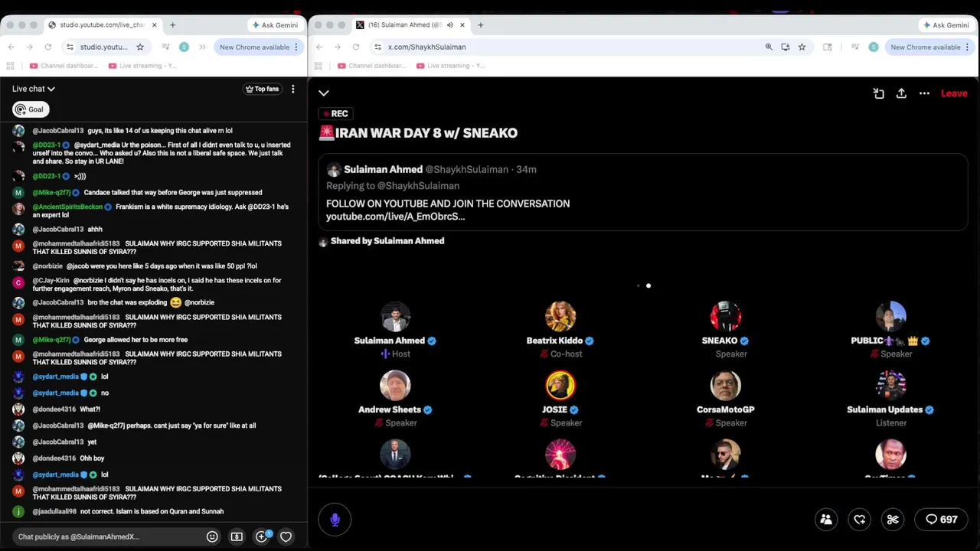980x551 pixels.
Task: Mute the X tab via speaker icon
Action: click(x=450, y=24)
